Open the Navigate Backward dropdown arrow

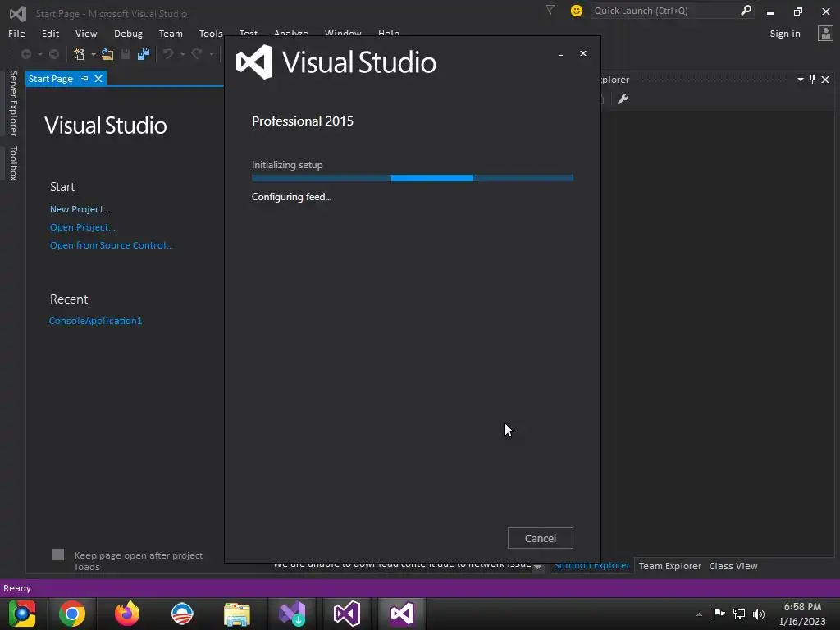(39, 54)
